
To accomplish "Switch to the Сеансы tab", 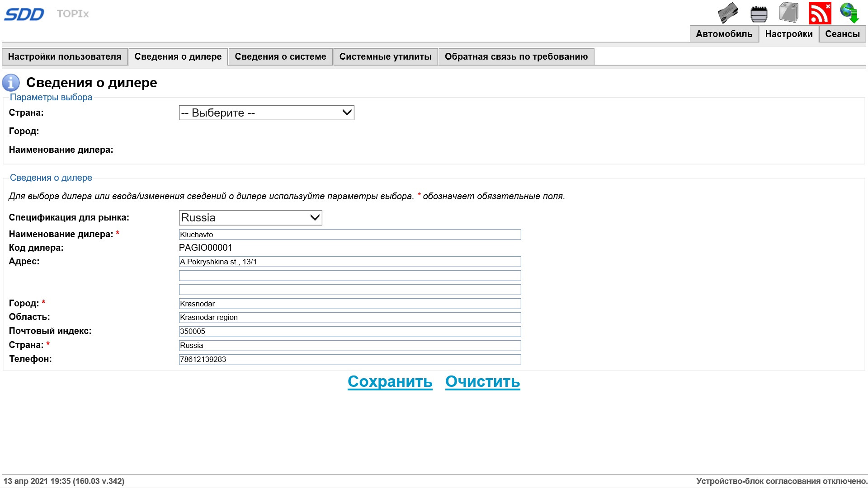I will (842, 34).
